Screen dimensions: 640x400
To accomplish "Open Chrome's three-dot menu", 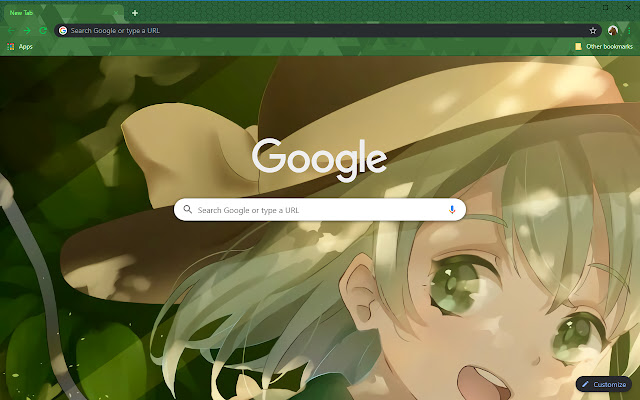I will point(629,31).
